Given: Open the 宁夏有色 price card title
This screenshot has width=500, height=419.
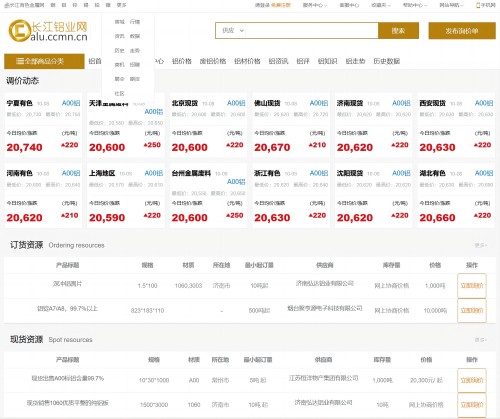Looking at the screenshot, I should click(19, 103).
